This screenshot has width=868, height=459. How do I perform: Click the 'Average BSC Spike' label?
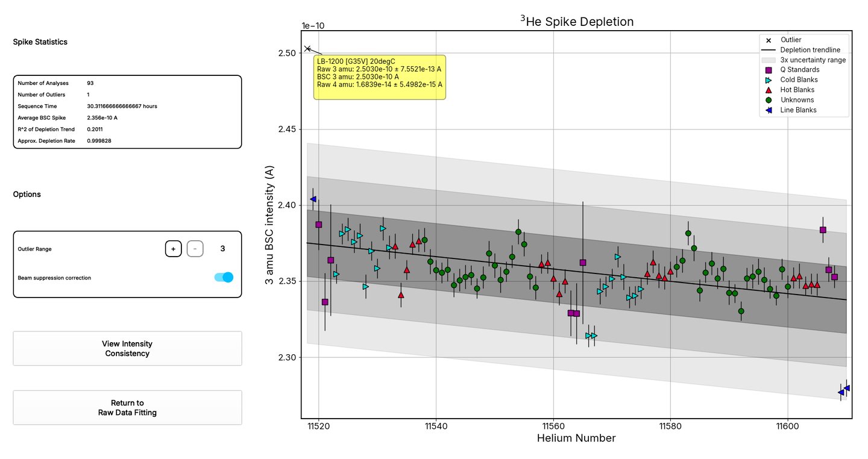[x=42, y=117]
